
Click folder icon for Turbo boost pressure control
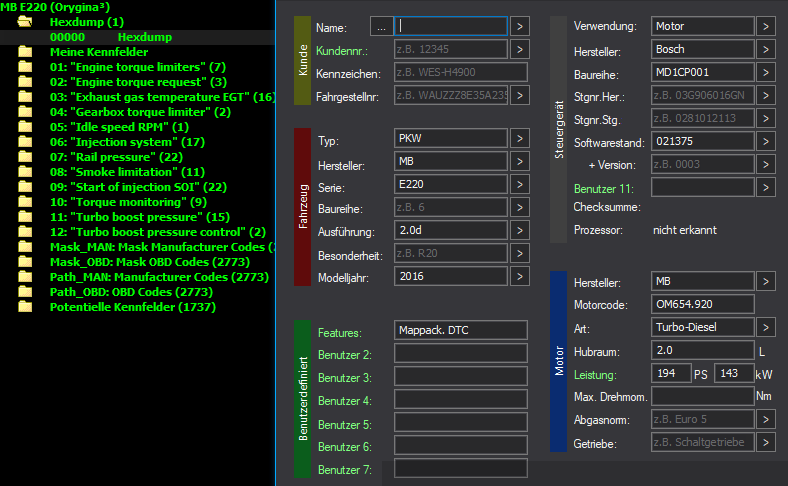point(25,232)
